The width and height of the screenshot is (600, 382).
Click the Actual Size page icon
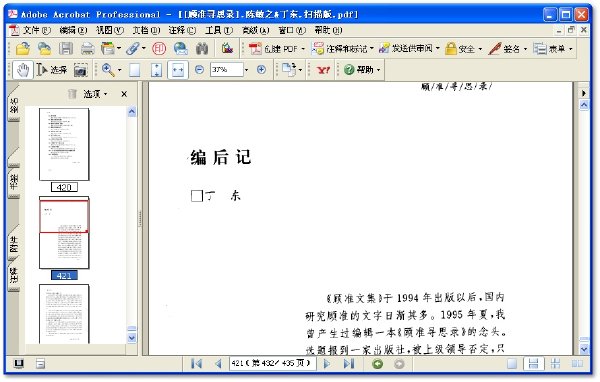pos(134,70)
